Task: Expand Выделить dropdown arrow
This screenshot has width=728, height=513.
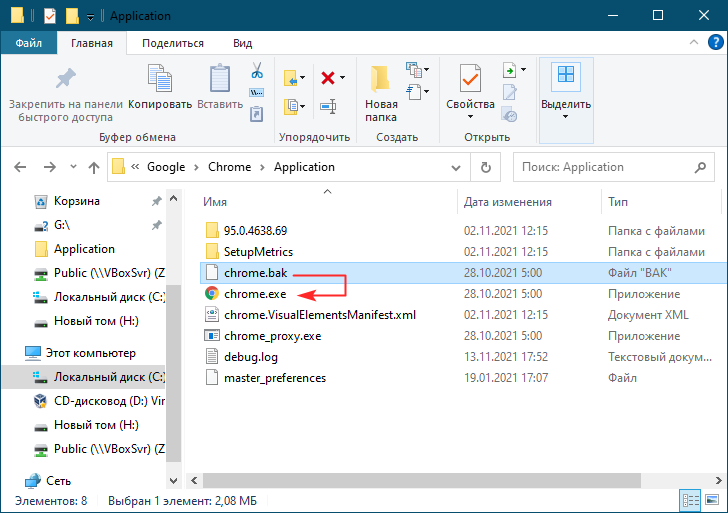Action: pos(565,117)
